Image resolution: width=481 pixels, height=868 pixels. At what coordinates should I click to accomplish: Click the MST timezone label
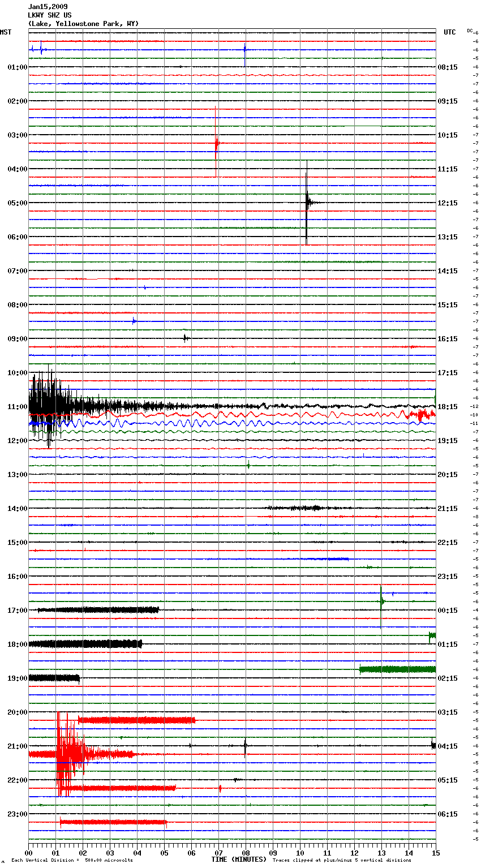point(6,32)
